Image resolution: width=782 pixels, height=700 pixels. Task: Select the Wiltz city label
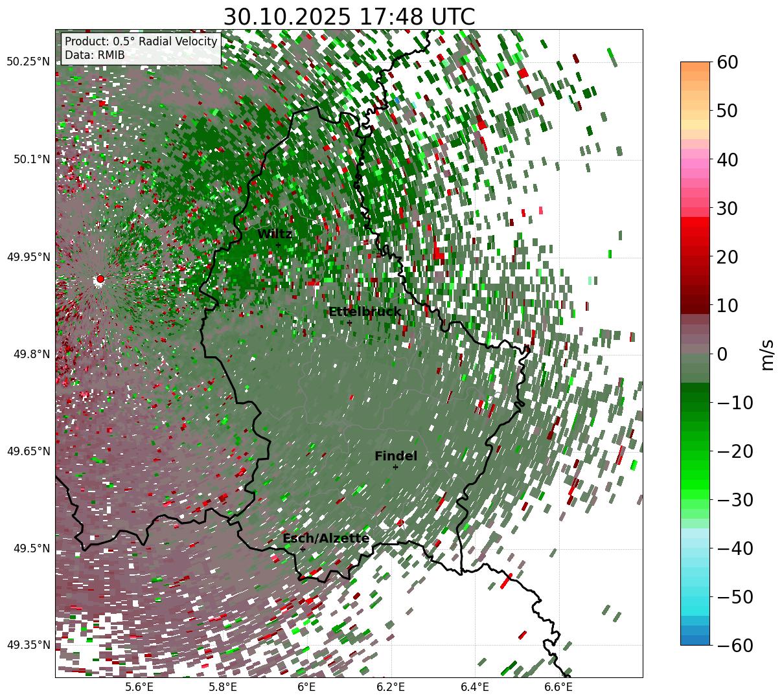point(275,234)
